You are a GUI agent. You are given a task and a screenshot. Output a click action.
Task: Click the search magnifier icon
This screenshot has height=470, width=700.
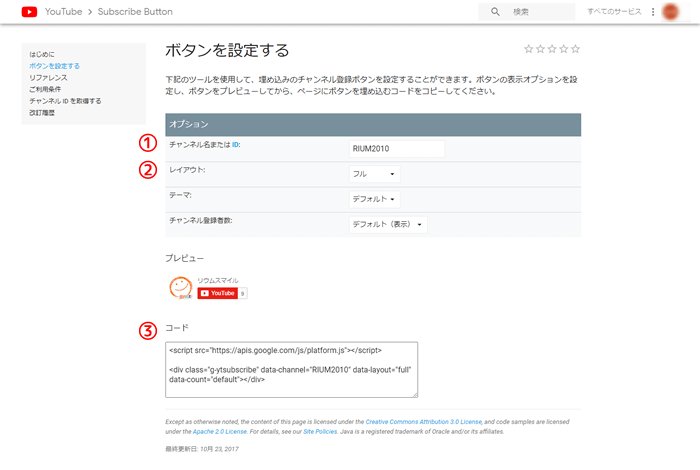pyautogui.click(x=495, y=12)
